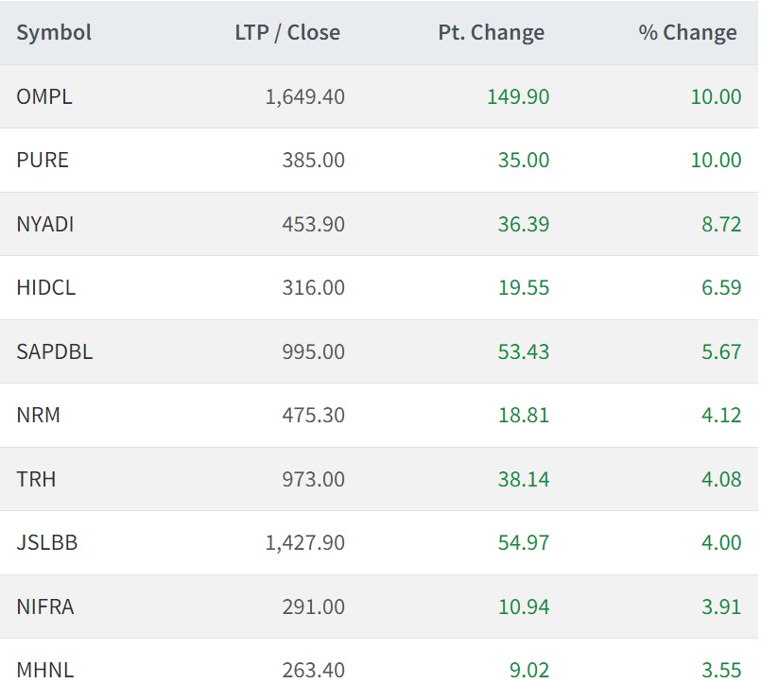Select SAPDBL percent change 5.67
This screenshot has height=700, width=761.
[721, 351]
